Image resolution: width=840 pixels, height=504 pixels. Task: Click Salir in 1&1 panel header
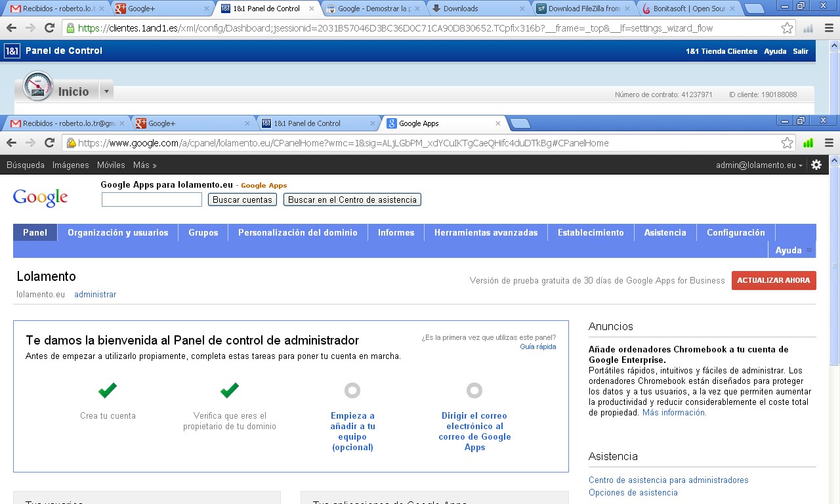tap(801, 51)
